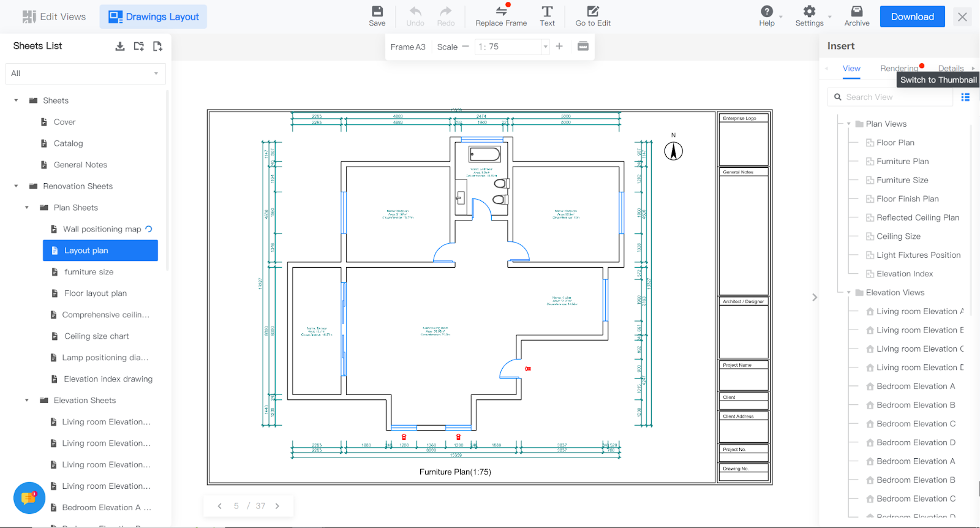Open the Archive icon
Screen dimensions: 980x528
856,12
